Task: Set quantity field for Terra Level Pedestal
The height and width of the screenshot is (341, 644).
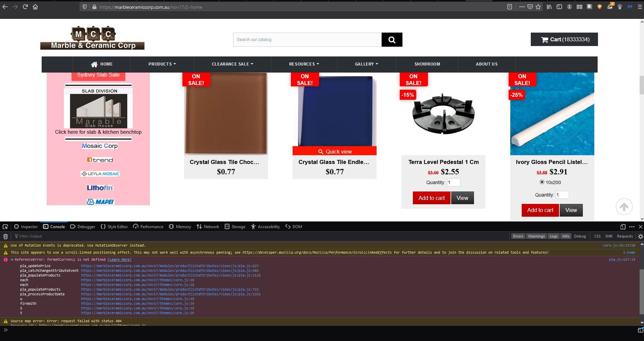Action: (454, 182)
